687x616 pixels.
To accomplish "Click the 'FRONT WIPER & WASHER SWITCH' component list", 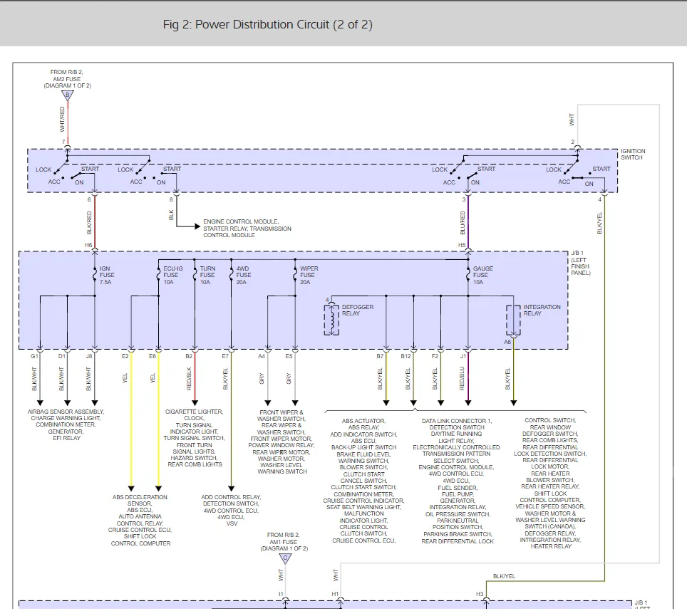I will pyautogui.click(x=281, y=442).
